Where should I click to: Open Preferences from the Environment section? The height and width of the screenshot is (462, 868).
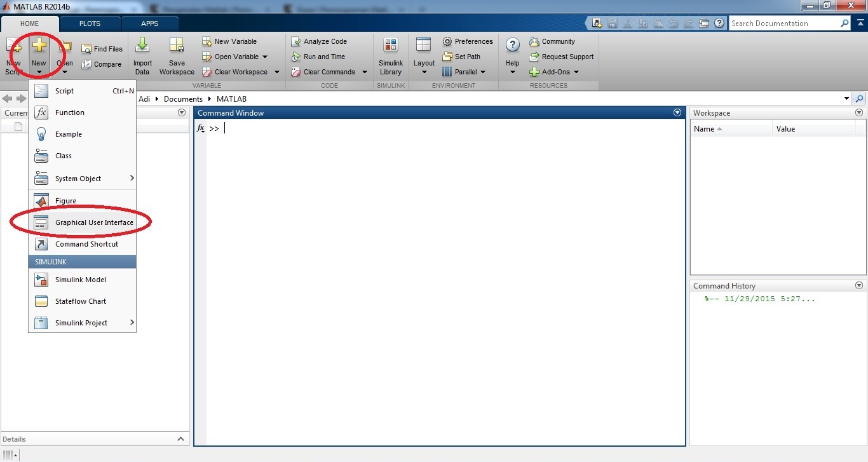point(447,42)
